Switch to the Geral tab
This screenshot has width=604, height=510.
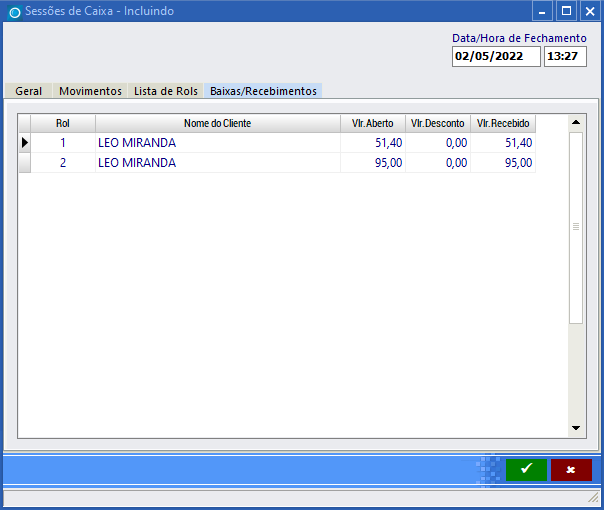point(28,91)
